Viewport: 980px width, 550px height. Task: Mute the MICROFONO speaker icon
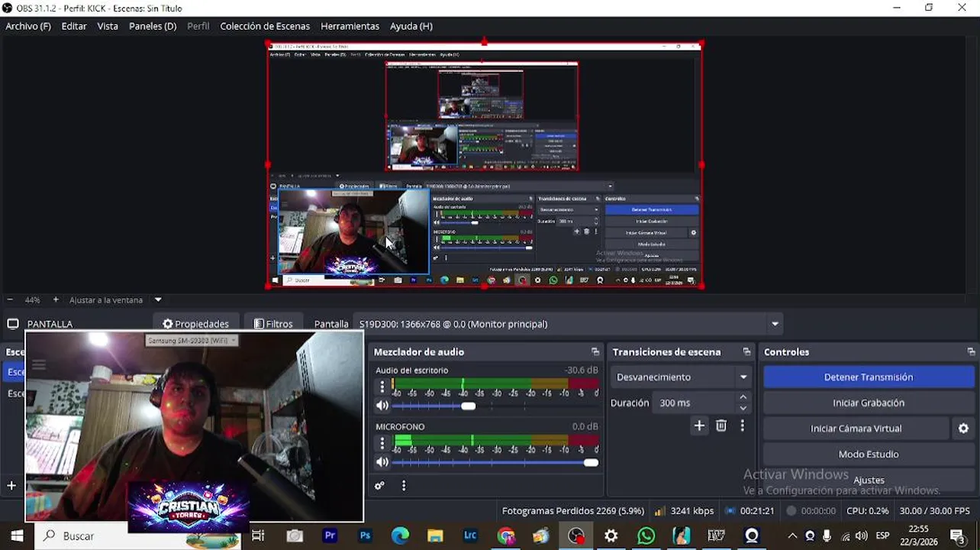click(382, 462)
